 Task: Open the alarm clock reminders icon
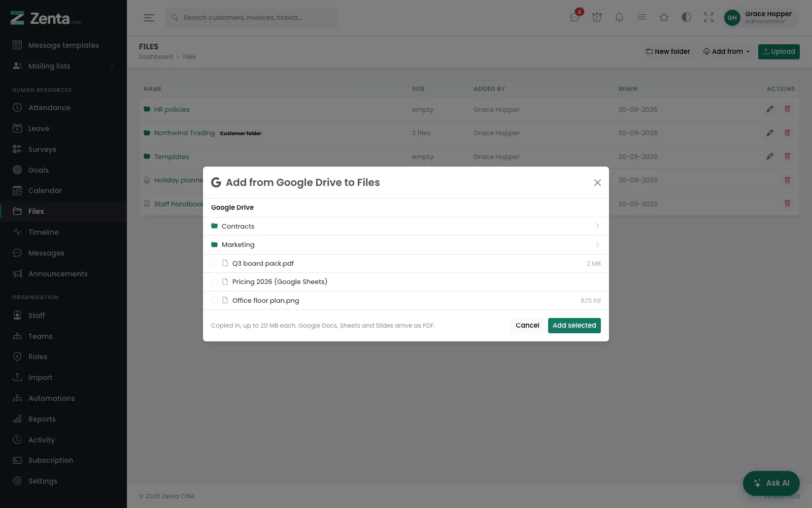pyautogui.click(x=597, y=17)
